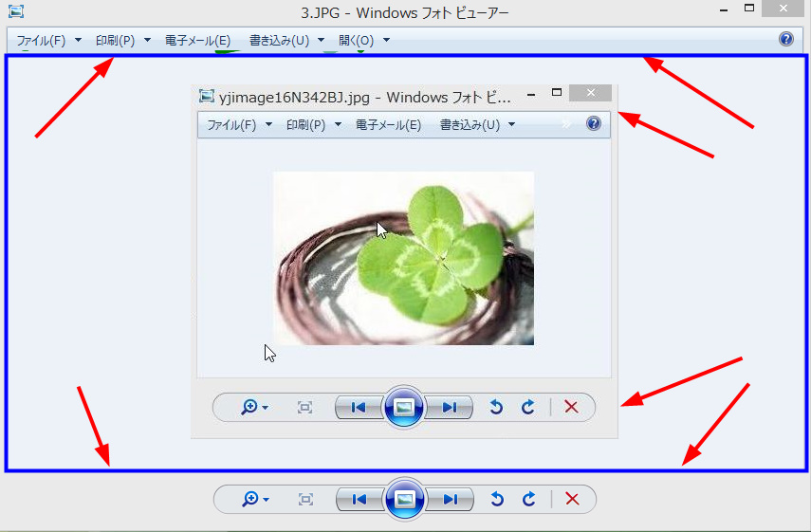
Task: Click the actual size icon in the 3.JPG window
Action: pyautogui.click(x=305, y=499)
